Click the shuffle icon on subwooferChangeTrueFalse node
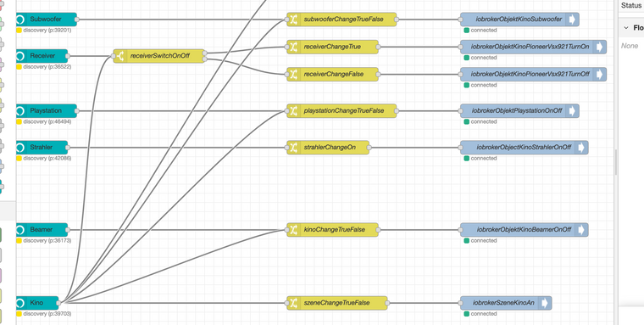The image size is (644, 325). coord(293,20)
